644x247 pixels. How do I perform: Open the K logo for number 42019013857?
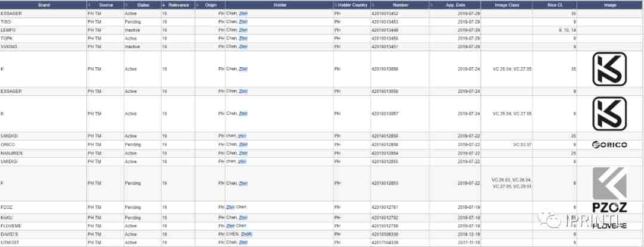(609, 113)
